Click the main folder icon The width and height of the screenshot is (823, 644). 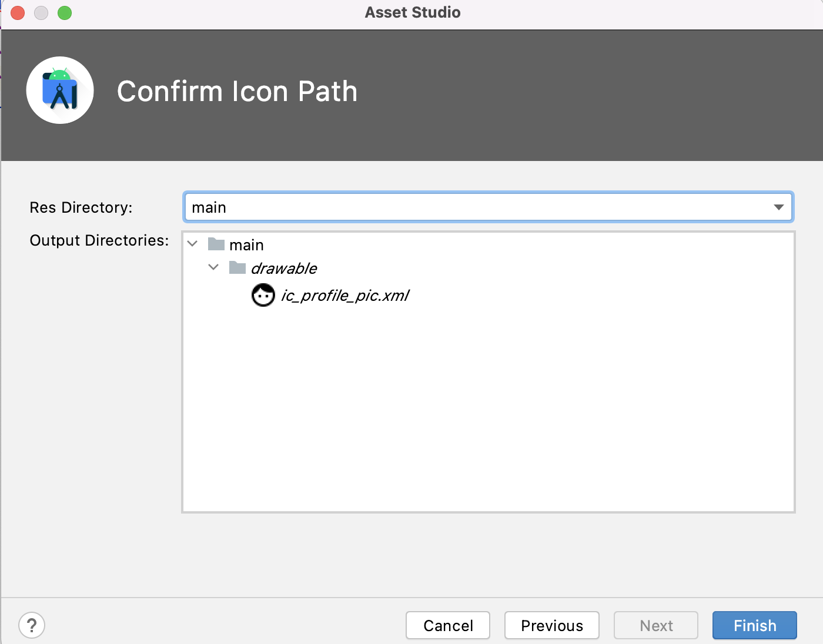(x=216, y=244)
